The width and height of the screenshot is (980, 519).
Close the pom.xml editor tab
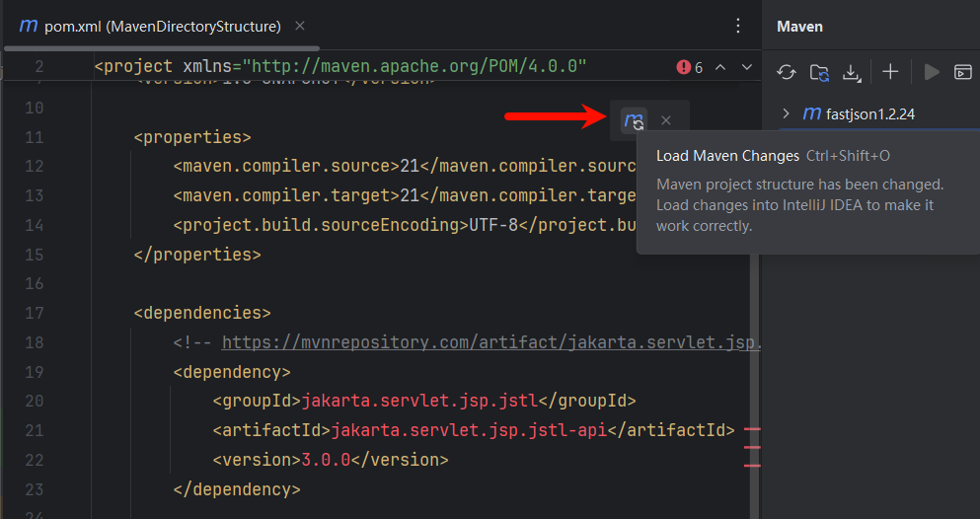(300, 26)
